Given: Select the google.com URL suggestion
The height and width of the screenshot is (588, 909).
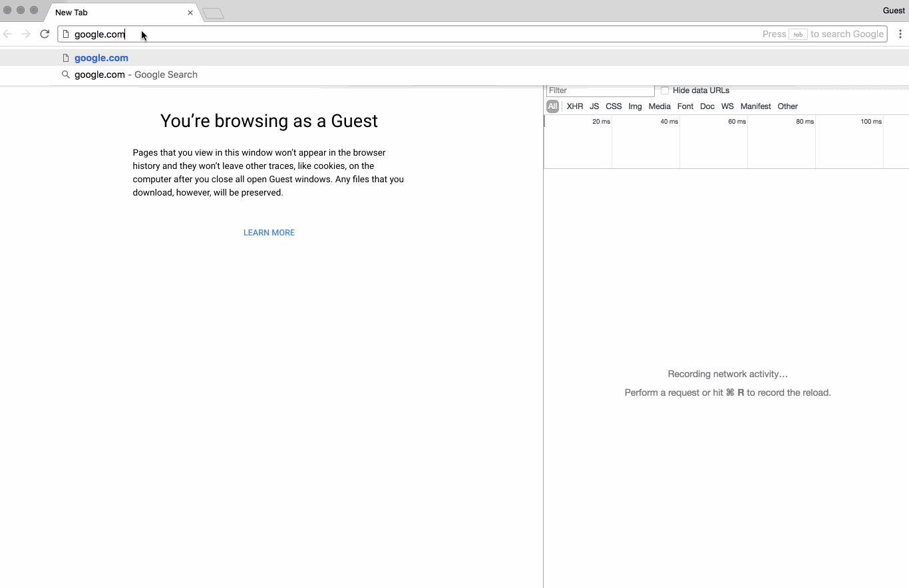Looking at the screenshot, I should click(454, 58).
